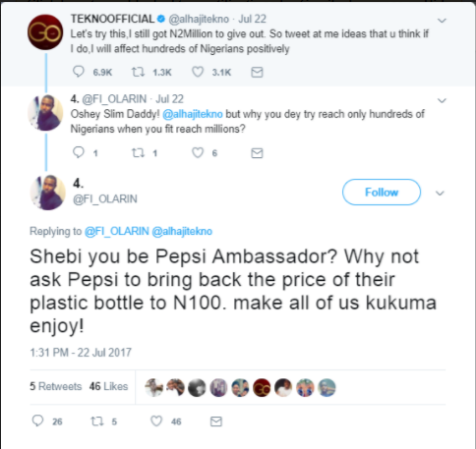Retweet the 'Oshey Slim Daddy' tweet
Viewport: 476px width, 449px height.
[138, 152]
